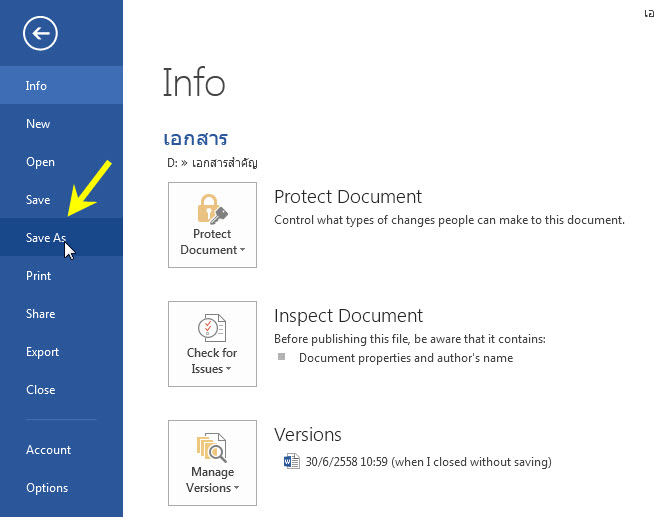Close the document via Close item
Image resolution: width=654 pixels, height=517 pixels.
point(61,389)
